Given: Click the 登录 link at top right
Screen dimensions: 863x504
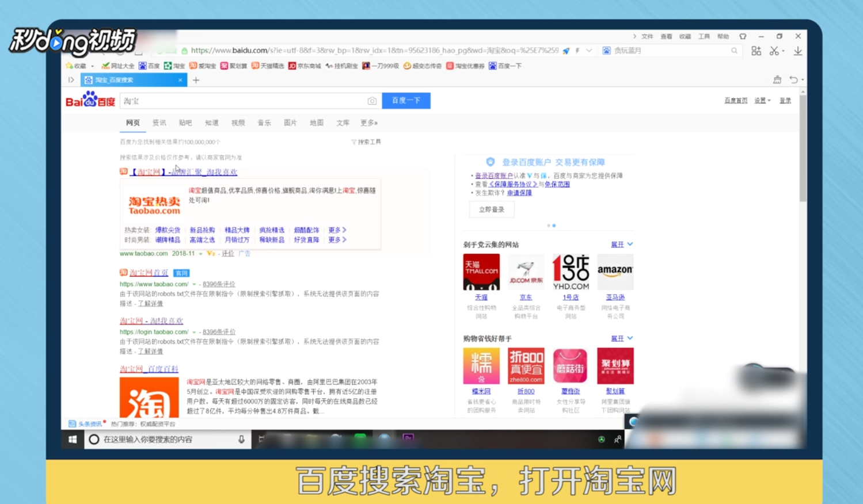Looking at the screenshot, I should [785, 101].
